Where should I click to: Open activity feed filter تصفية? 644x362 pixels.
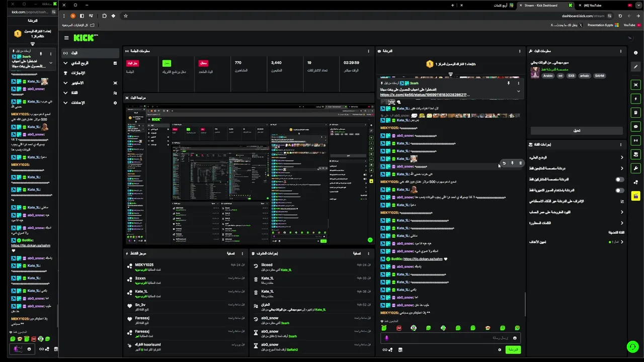231,253
